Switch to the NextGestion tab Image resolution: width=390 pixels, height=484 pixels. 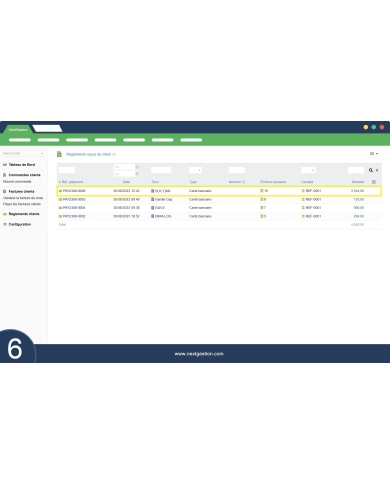coord(18,130)
